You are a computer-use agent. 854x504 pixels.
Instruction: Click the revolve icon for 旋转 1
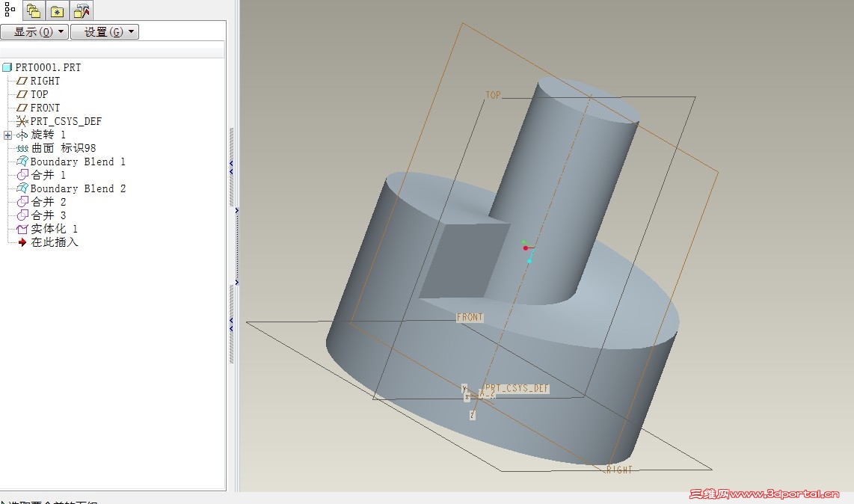(22, 135)
